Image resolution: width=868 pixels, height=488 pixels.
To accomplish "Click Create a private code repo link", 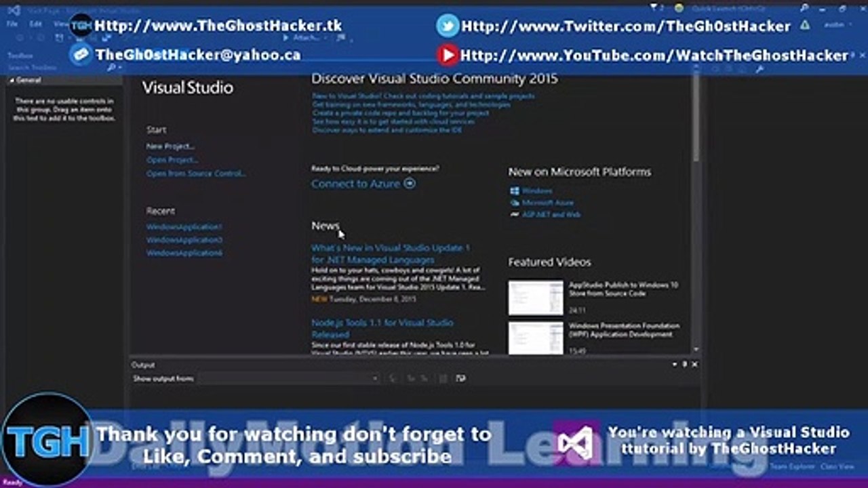I will pos(400,113).
